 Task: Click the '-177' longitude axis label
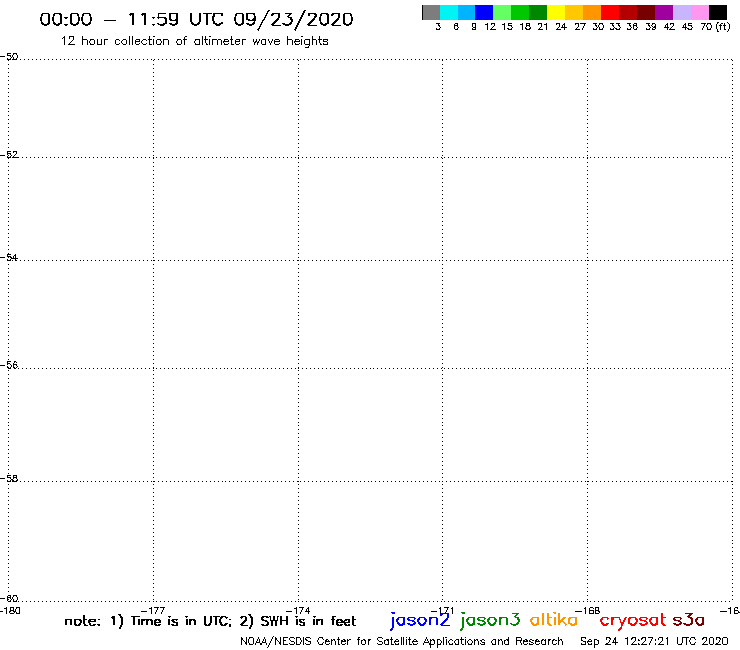pos(153,611)
